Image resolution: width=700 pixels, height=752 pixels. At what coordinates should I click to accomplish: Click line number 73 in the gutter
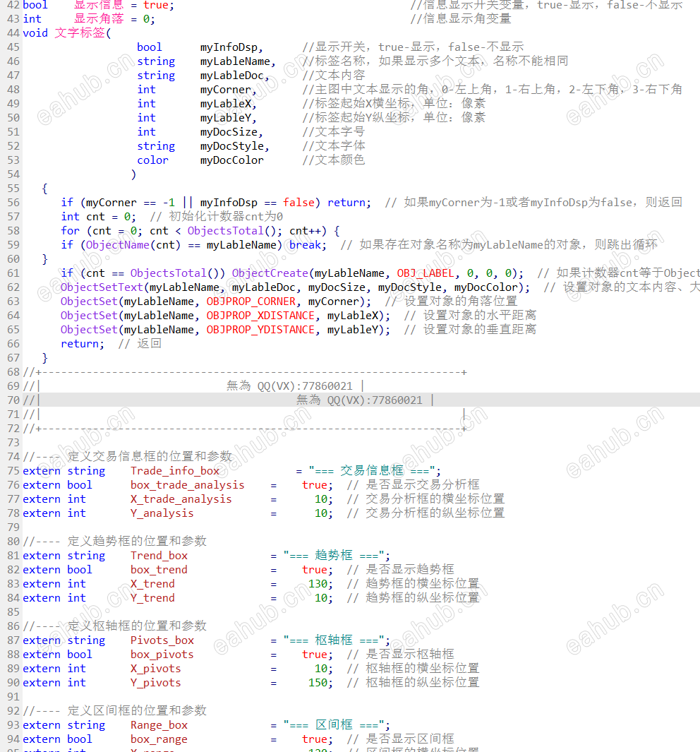tap(13, 443)
